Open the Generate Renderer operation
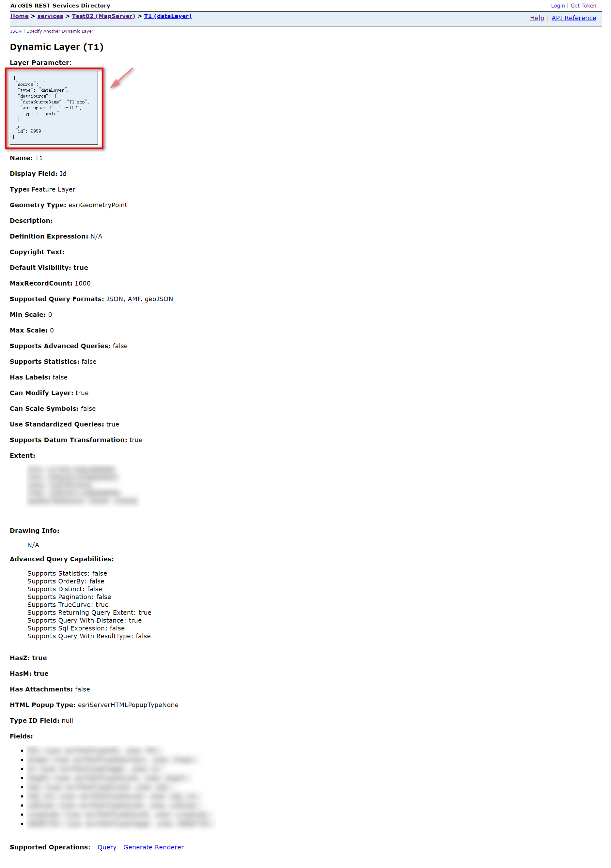The image size is (611, 868). tap(153, 847)
